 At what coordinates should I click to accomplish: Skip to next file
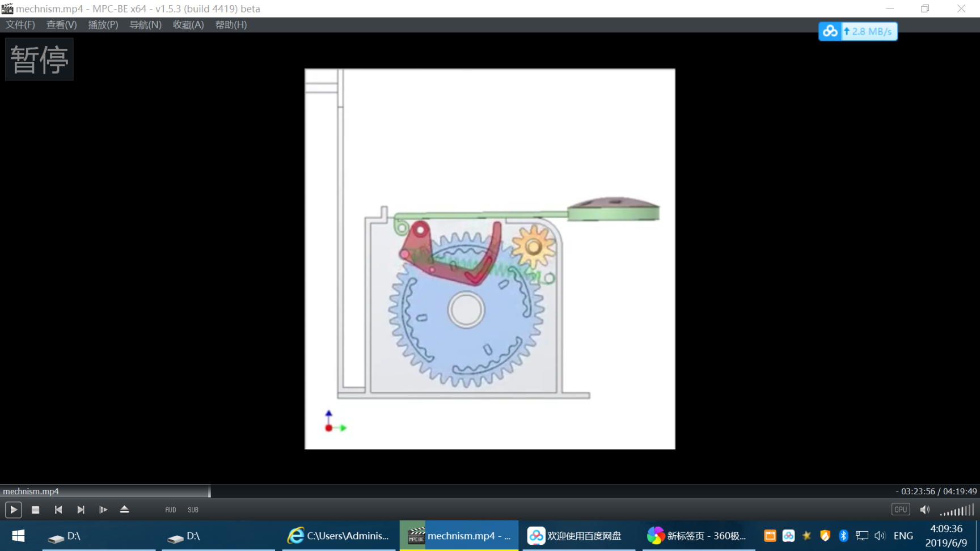coord(81,510)
